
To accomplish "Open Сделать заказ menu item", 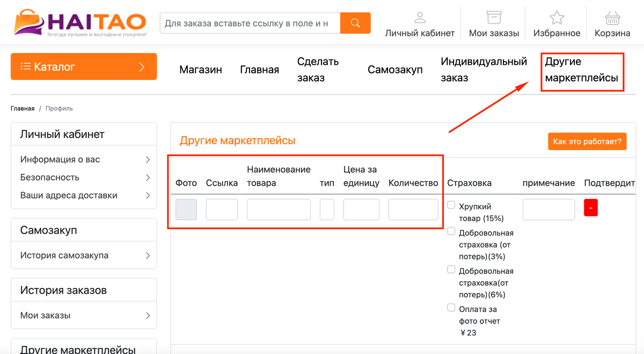I will (318, 70).
